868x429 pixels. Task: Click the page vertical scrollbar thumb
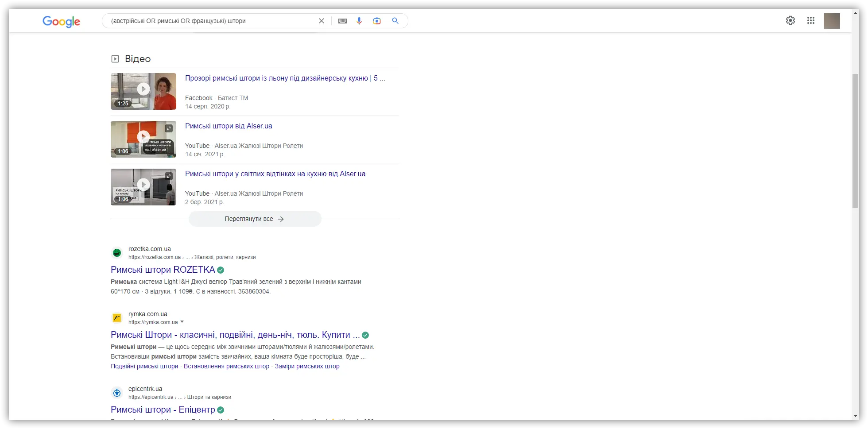pyautogui.click(x=856, y=141)
